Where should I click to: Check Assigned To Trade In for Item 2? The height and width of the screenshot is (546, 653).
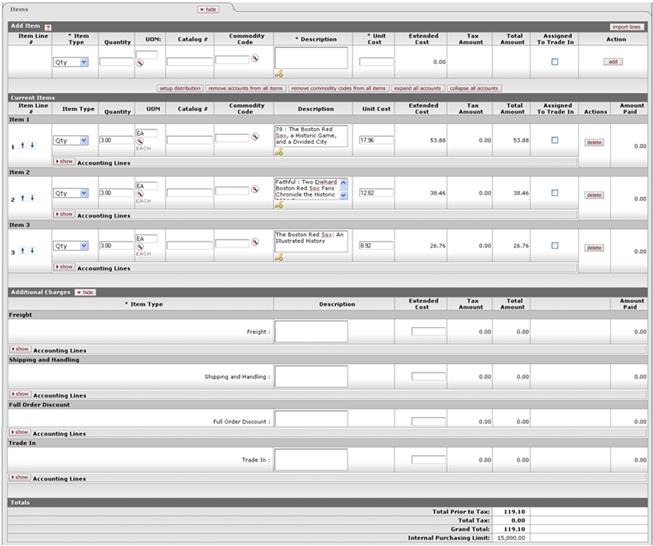(x=555, y=193)
